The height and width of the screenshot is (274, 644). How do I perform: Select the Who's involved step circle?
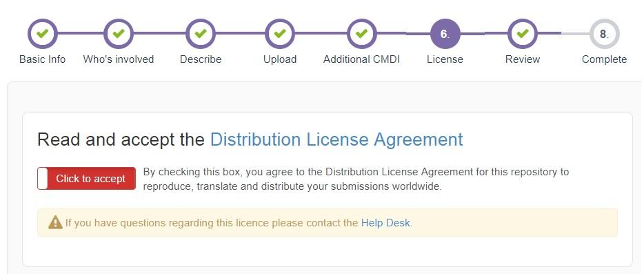tap(119, 34)
